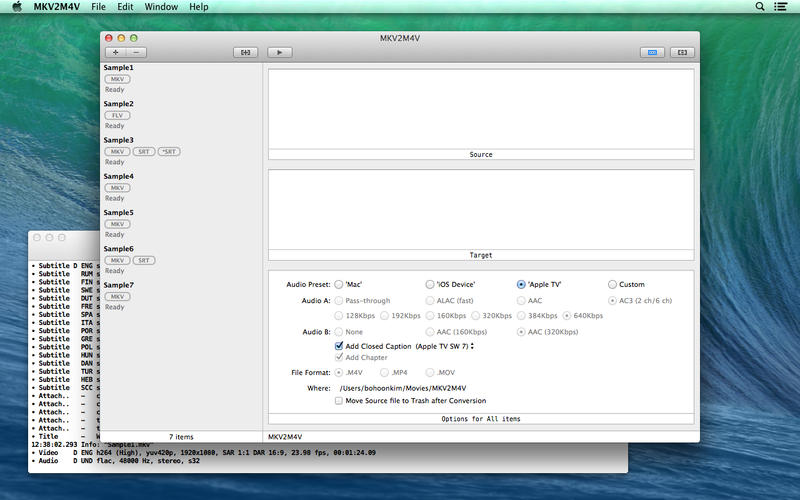Click the rightmost toolbar view button

(682, 52)
